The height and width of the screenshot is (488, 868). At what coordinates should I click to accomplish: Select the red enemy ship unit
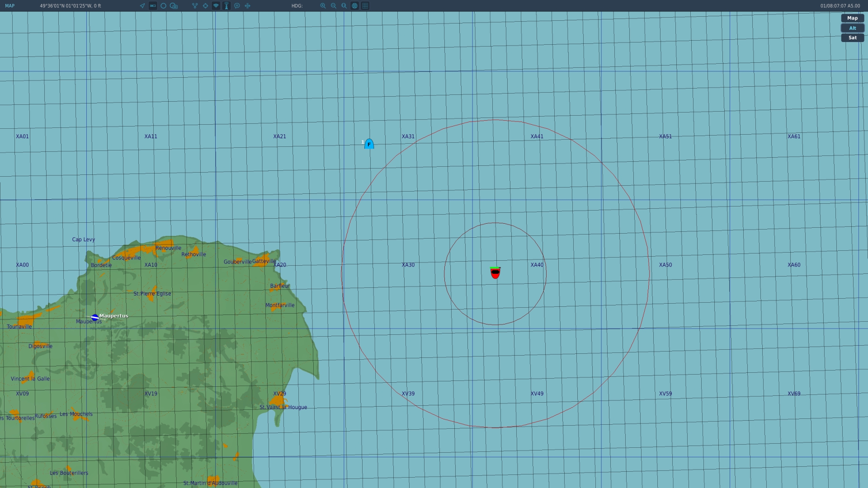tap(495, 272)
